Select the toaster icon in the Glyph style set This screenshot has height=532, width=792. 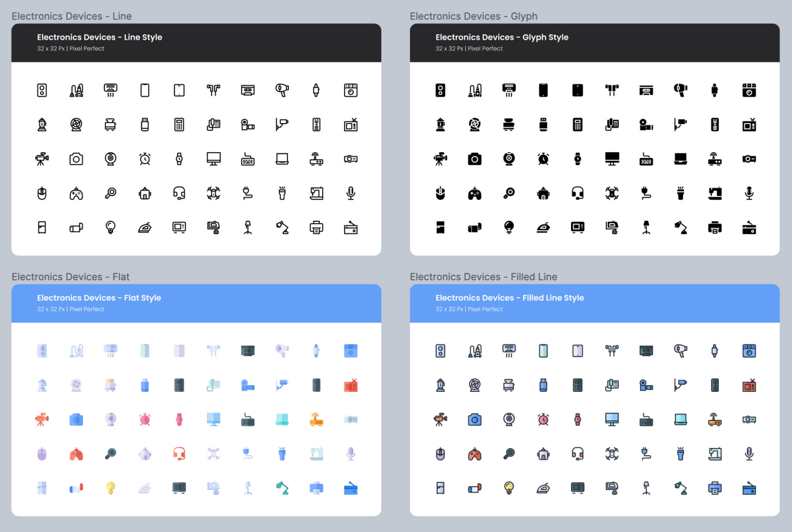coord(509,125)
